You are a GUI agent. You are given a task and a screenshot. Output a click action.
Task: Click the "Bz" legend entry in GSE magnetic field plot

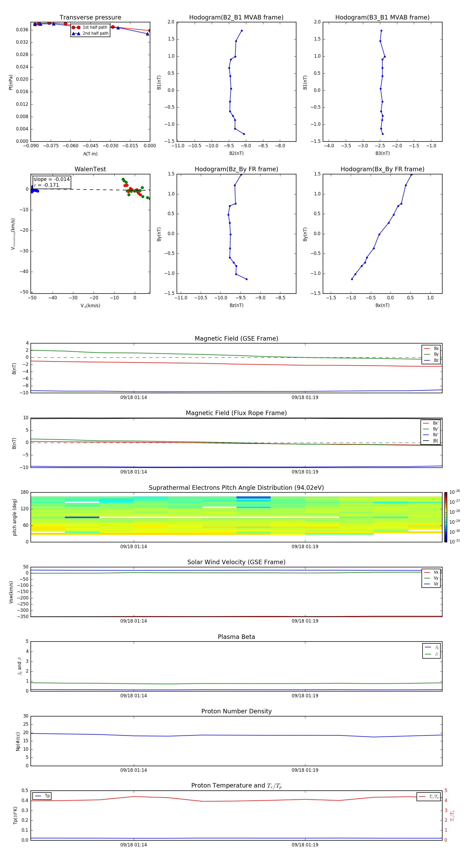[x=431, y=361]
